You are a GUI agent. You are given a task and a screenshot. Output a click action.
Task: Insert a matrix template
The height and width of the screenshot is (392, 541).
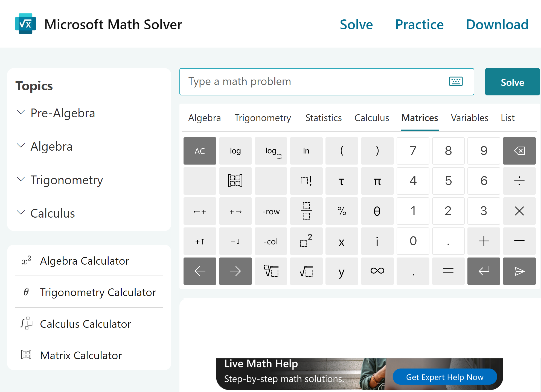[235, 181]
